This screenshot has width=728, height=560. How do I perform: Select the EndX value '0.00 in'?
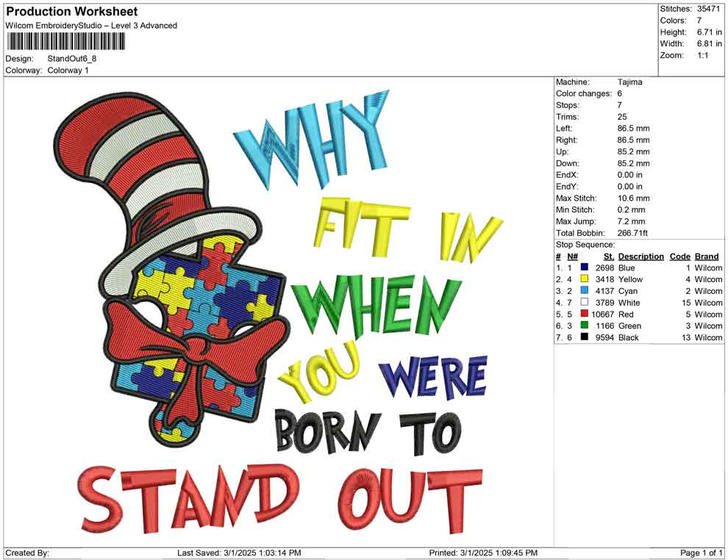629,175
